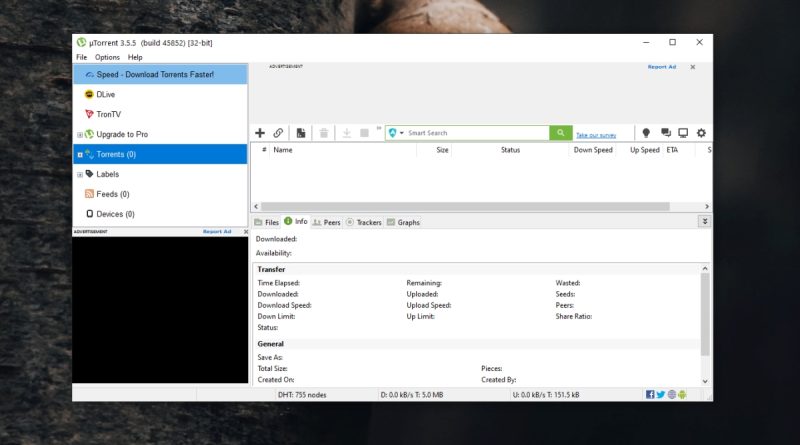Image resolution: width=800 pixels, height=445 pixels.
Task: Click Report Ad link above sidebar ad
Action: point(217,232)
